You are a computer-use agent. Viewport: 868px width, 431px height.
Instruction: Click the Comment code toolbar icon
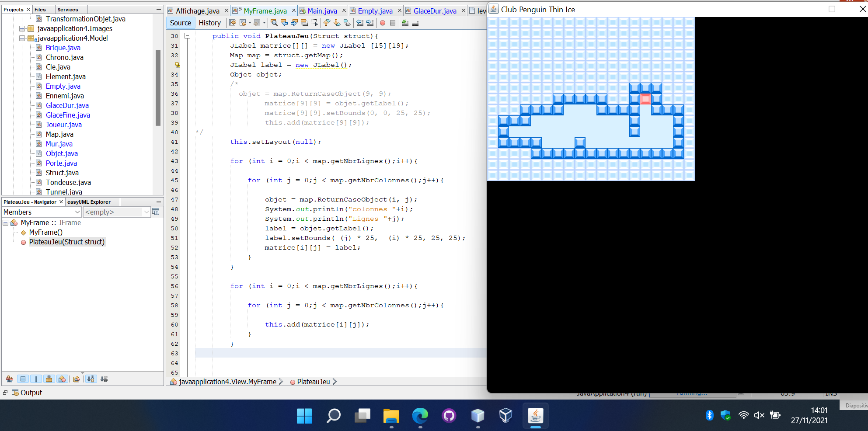click(x=405, y=23)
